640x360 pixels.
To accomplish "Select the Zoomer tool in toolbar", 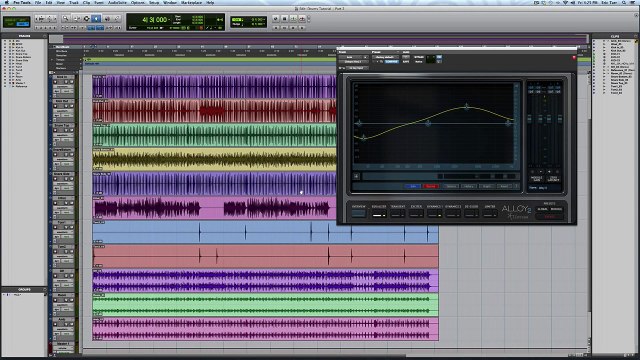I will (65, 19).
